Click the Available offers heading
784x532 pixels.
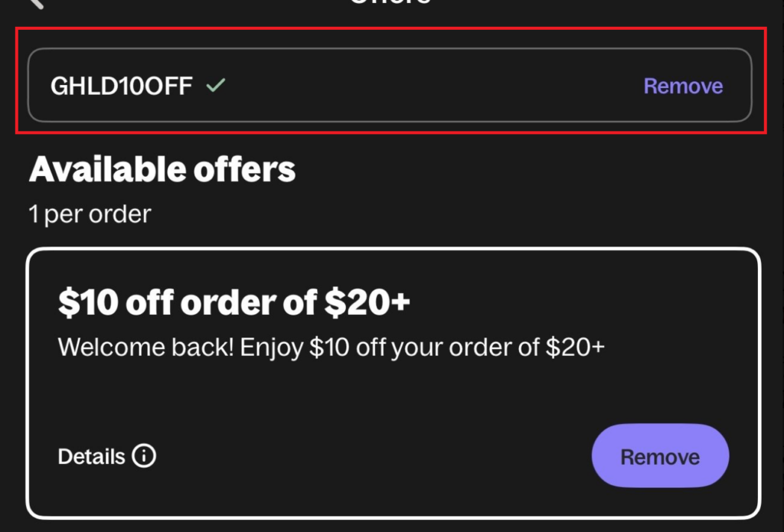(162, 170)
